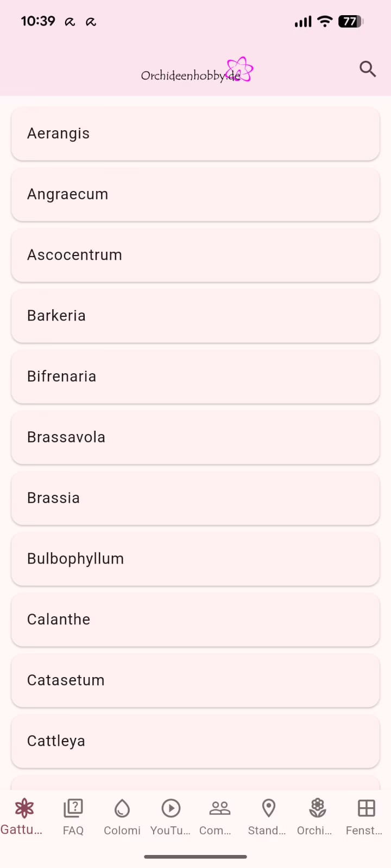The width and height of the screenshot is (391, 868).
Task: Choose Bifrenaria in the genus list
Action: (195, 376)
